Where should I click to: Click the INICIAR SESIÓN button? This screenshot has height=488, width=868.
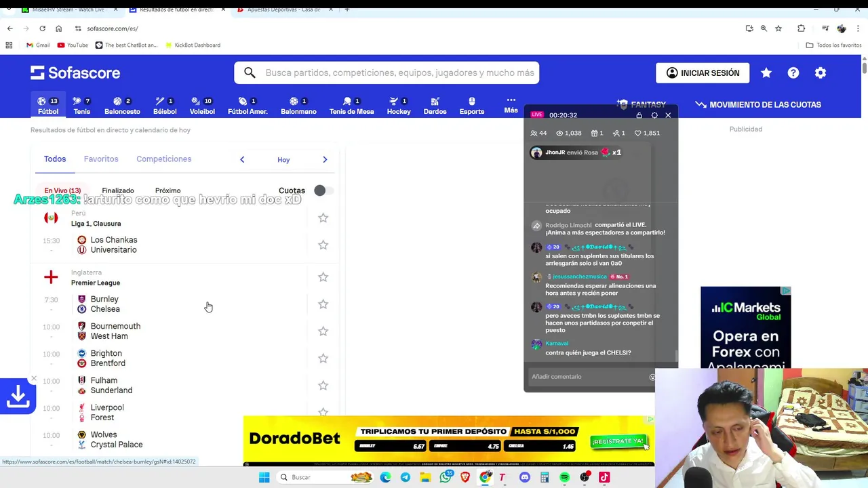point(703,73)
